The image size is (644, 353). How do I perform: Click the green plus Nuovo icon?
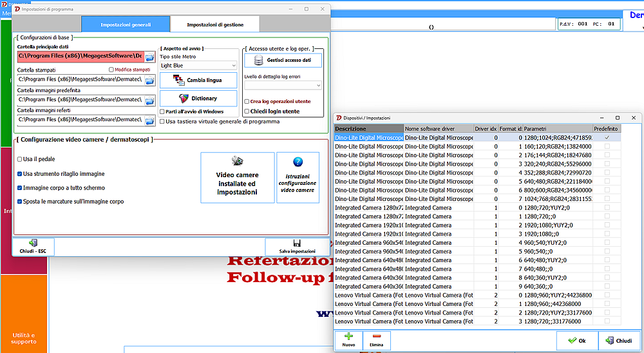coord(348,336)
